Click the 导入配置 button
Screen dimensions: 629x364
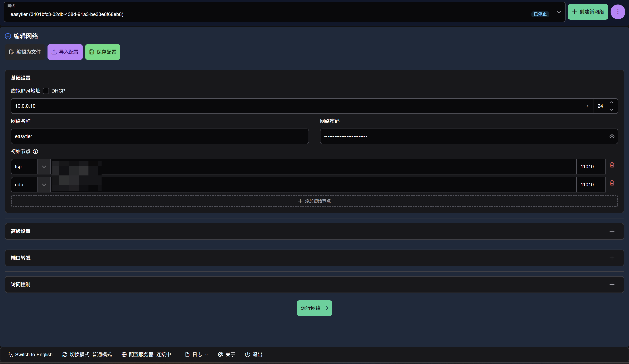click(x=65, y=52)
